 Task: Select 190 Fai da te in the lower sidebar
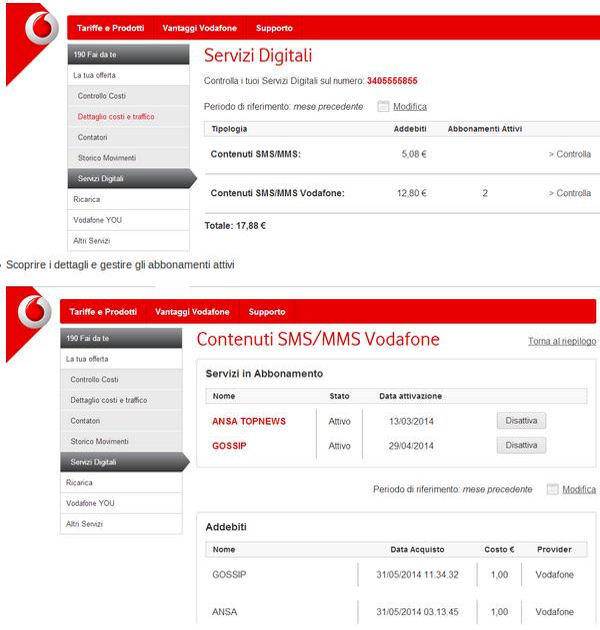coord(121,338)
